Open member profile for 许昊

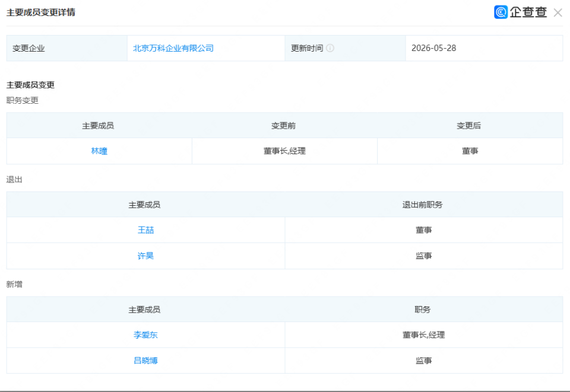click(146, 256)
